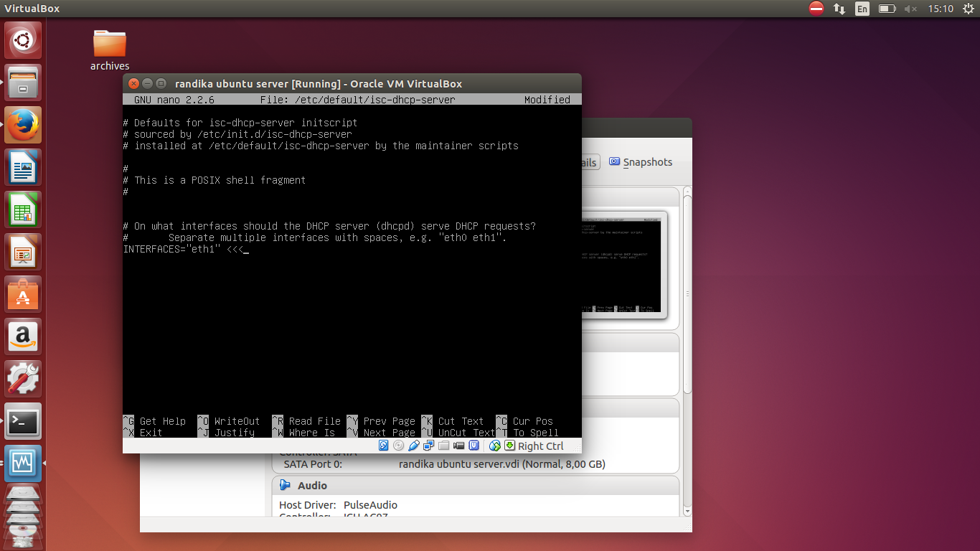The width and height of the screenshot is (980, 551).
Task: Click the ^K Cut Text shortcut in nano
Action: [453, 421]
